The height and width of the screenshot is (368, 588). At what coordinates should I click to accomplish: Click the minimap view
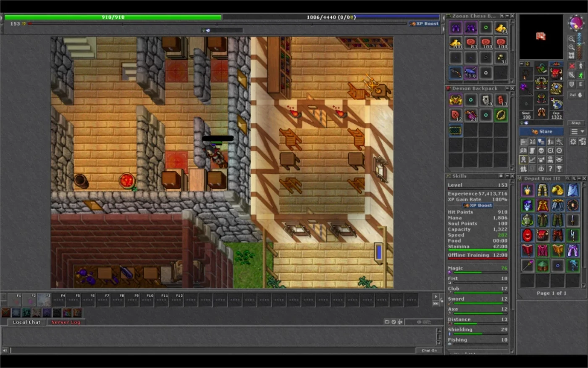(x=541, y=37)
